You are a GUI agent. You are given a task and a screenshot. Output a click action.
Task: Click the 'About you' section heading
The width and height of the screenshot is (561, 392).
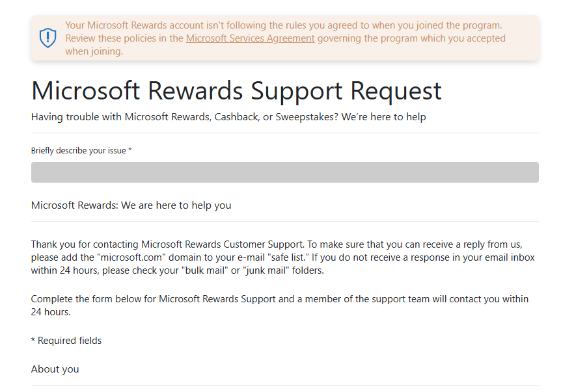(55, 369)
